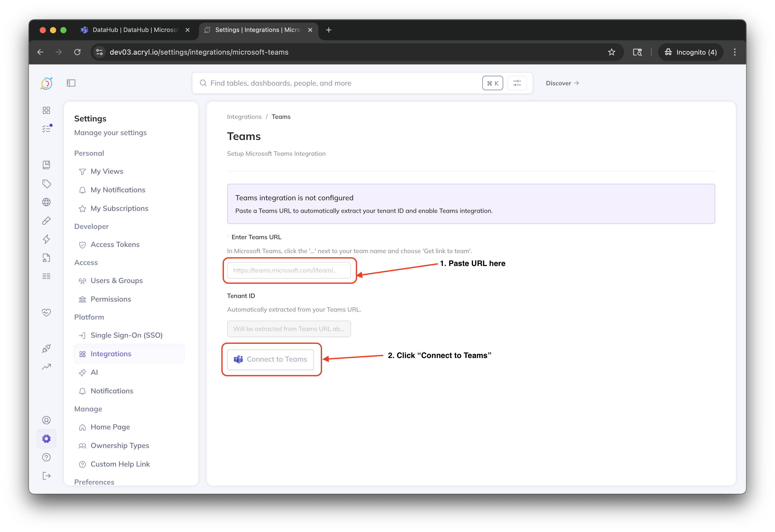This screenshot has width=775, height=532.
Task: Go to Single Sign-On (SSO) settings
Action: tap(127, 335)
